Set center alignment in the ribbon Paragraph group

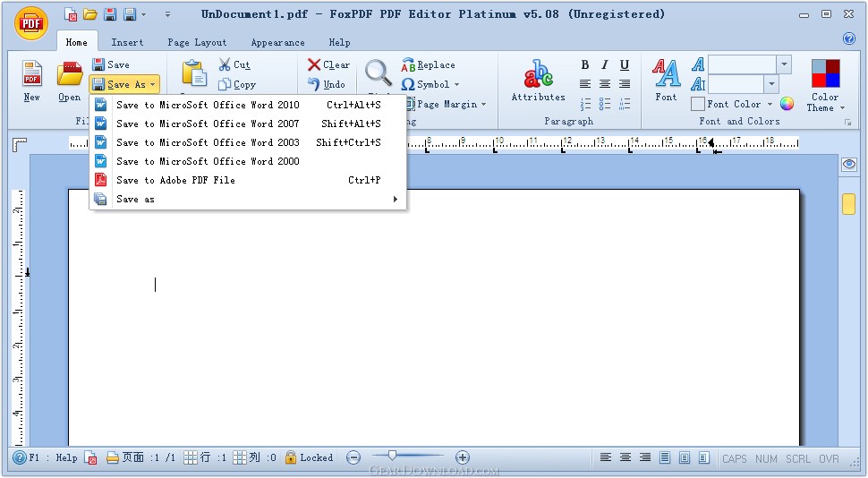605,84
